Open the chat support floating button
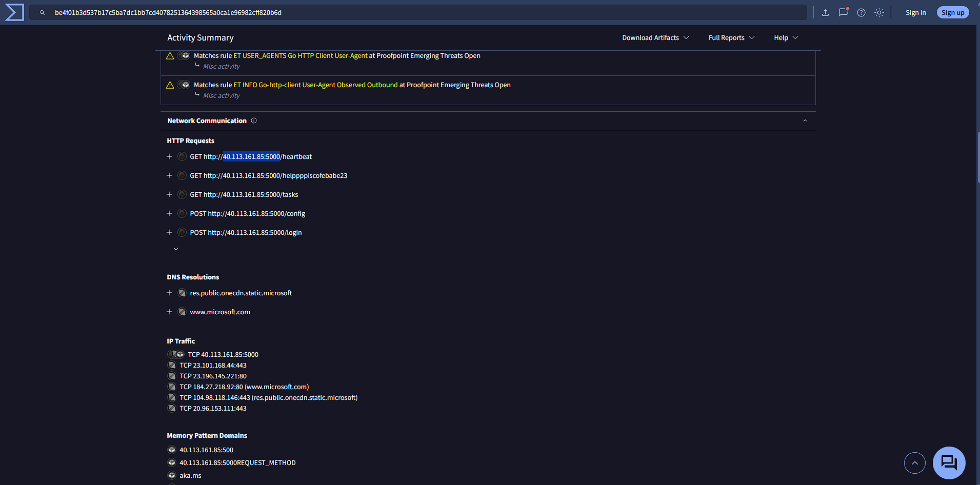This screenshot has width=980, height=485. 949,462
